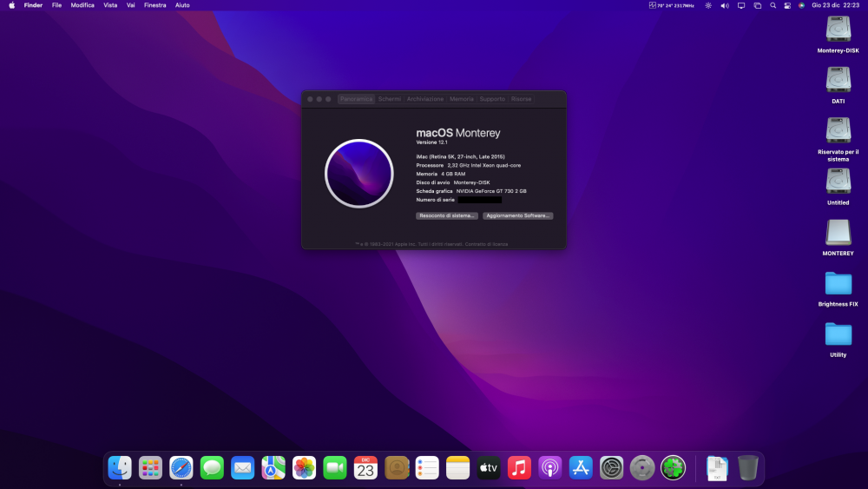The height and width of the screenshot is (489, 868).
Task: Open Calendar showing 23 in Dock
Action: [x=365, y=468]
